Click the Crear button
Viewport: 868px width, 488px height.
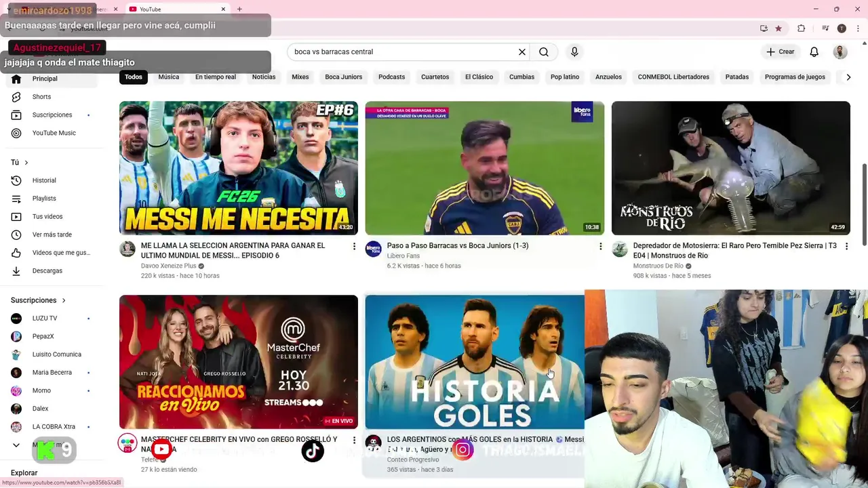click(780, 52)
